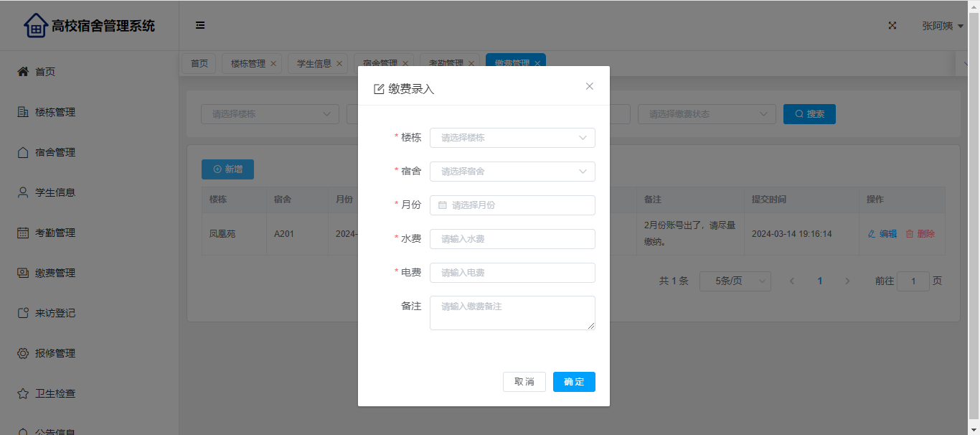This screenshot has width=980, height=435.
Task: Switch to the 楼栋管理 tab
Action: click(x=248, y=63)
